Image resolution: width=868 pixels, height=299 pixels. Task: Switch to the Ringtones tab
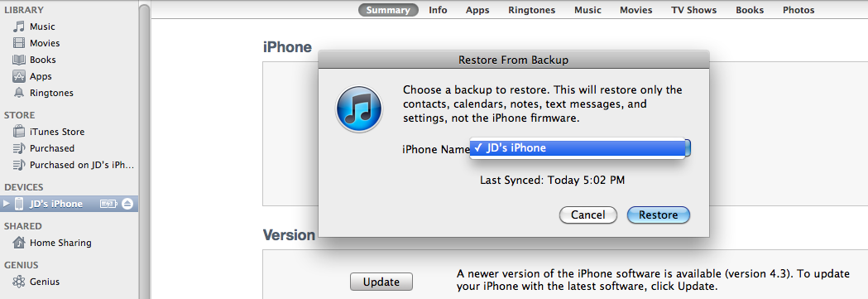pyautogui.click(x=531, y=10)
